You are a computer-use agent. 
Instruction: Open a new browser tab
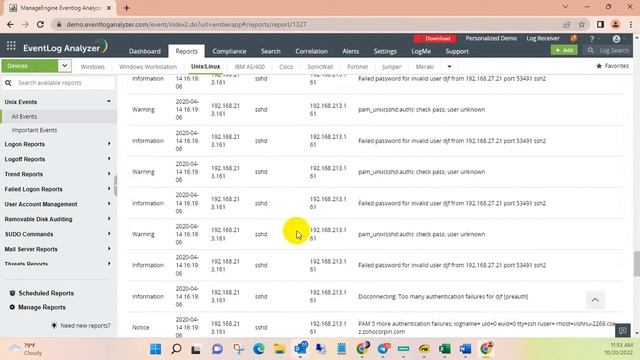[x=127, y=8]
